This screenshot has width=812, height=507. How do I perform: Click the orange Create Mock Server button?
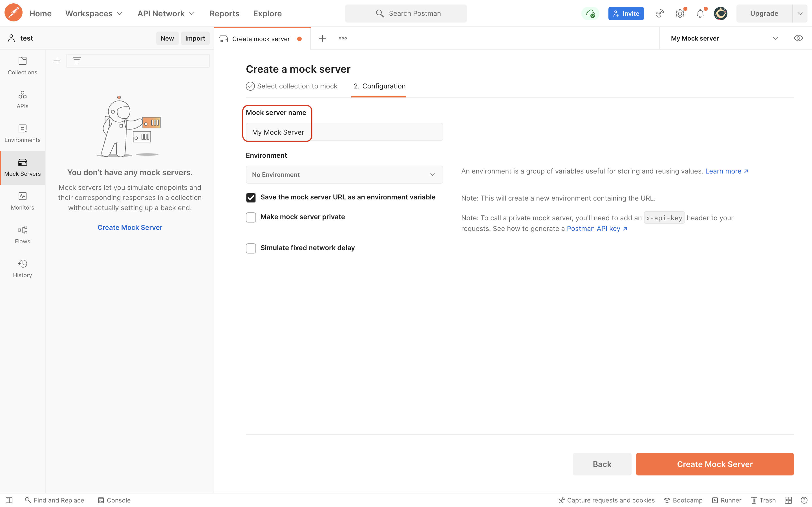(x=714, y=464)
